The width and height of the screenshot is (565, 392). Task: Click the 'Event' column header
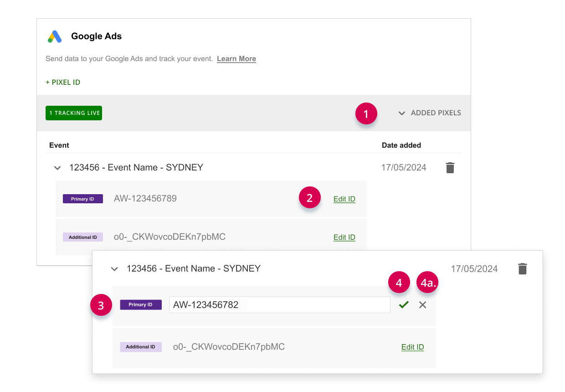(59, 145)
